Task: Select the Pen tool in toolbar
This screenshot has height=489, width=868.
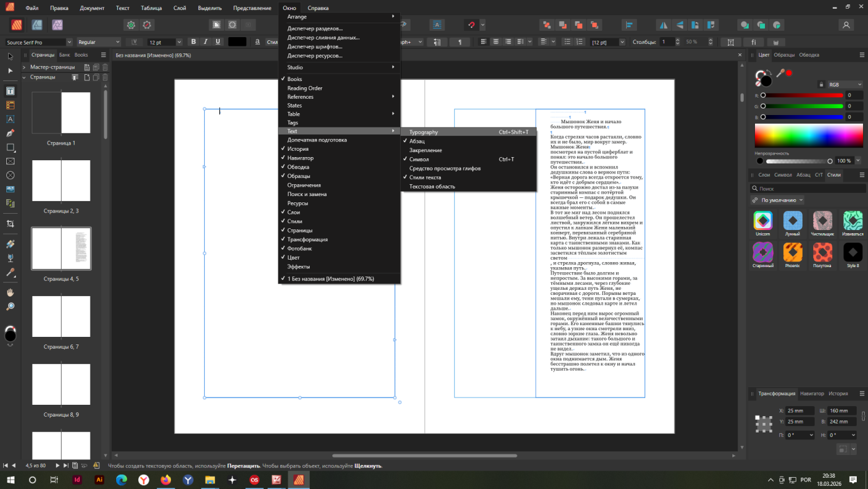Action: (x=10, y=133)
